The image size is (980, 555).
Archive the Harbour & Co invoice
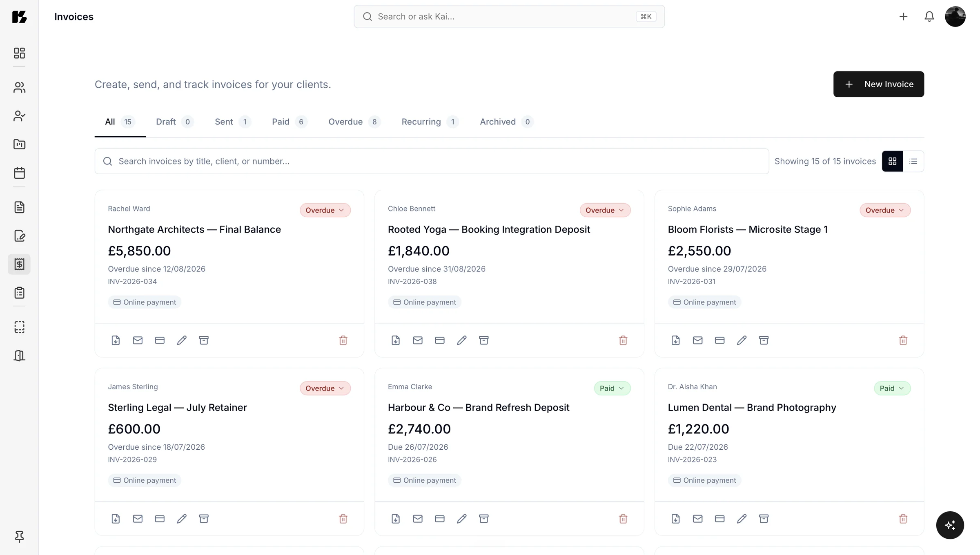(484, 519)
